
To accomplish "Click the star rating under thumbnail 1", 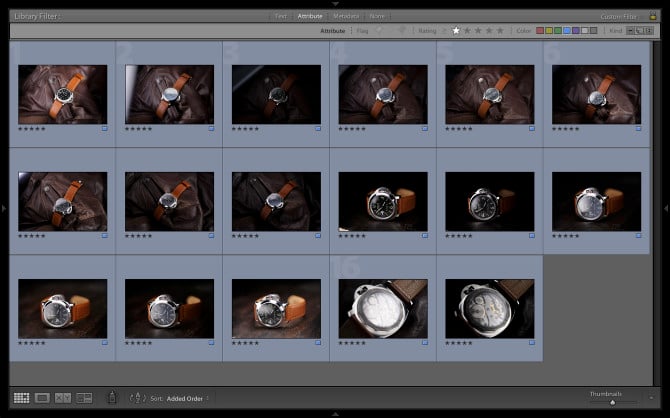I will (32, 129).
